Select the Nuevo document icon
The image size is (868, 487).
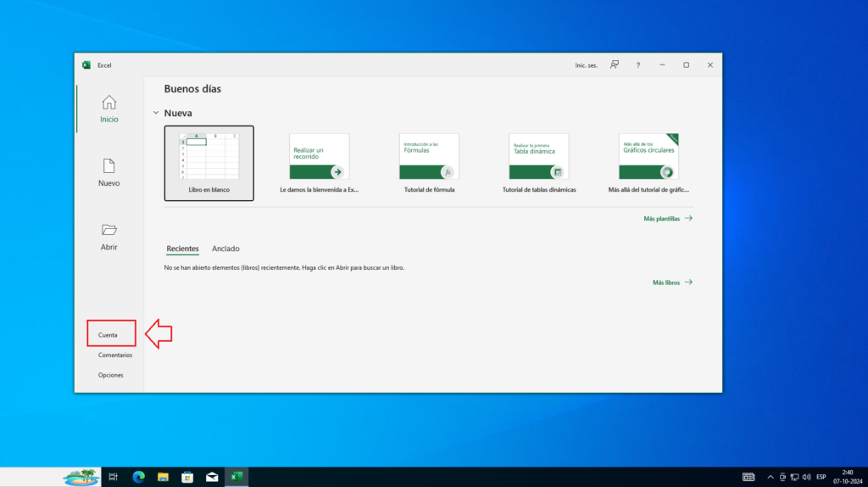[x=109, y=166]
